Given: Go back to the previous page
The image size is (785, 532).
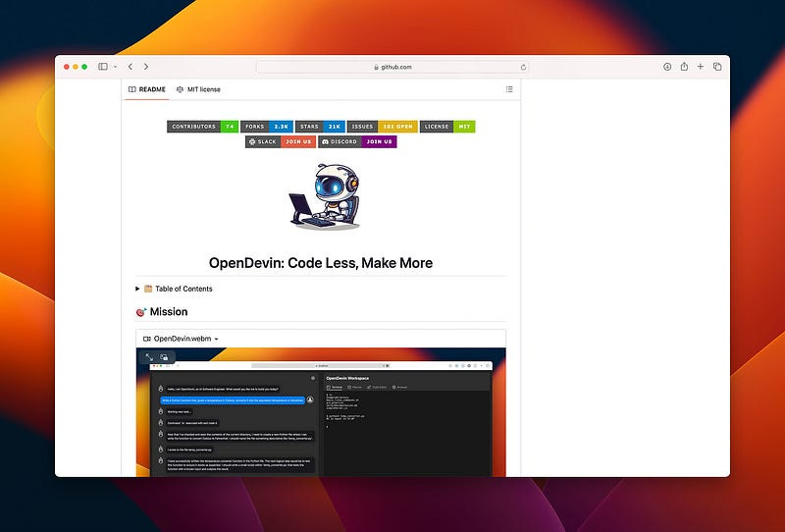Looking at the screenshot, I should (x=131, y=67).
